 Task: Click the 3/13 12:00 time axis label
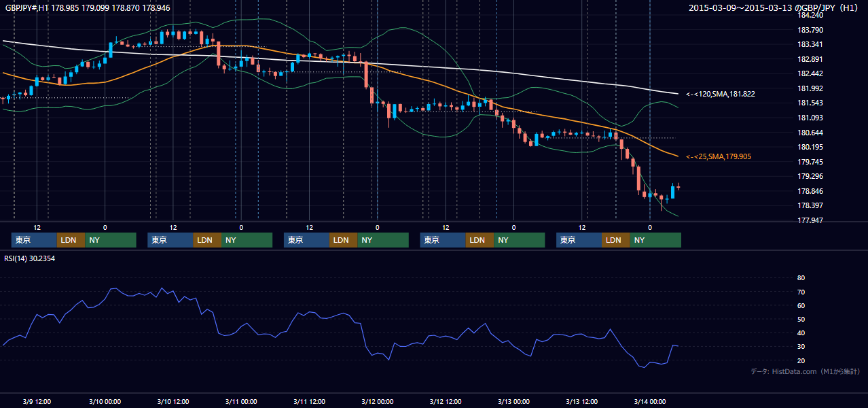pyautogui.click(x=582, y=401)
